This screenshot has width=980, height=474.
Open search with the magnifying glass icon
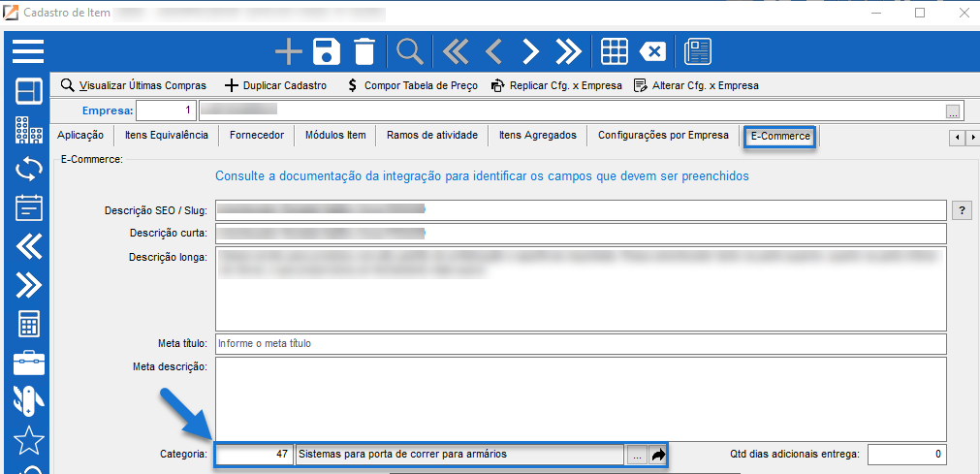coord(410,51)
